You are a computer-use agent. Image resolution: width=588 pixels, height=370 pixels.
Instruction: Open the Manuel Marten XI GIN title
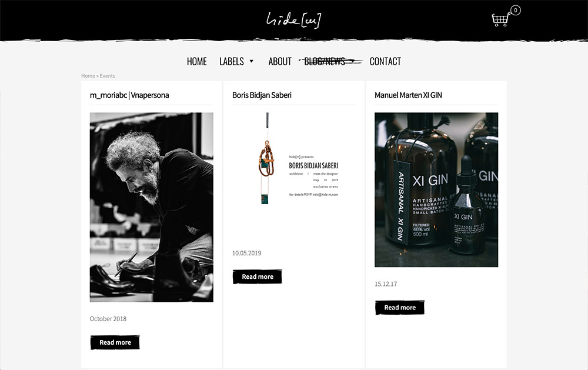point(409,95)
